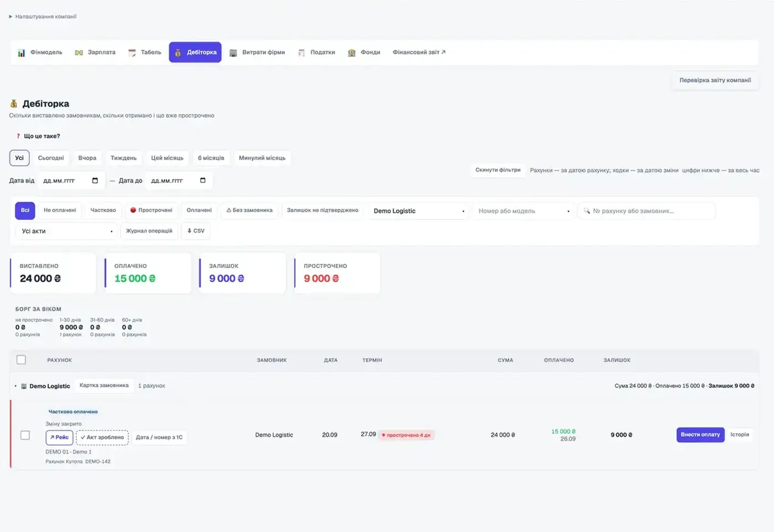Click the Фінмодель chart icon
The image size is (774, 532).
point(21,52)
